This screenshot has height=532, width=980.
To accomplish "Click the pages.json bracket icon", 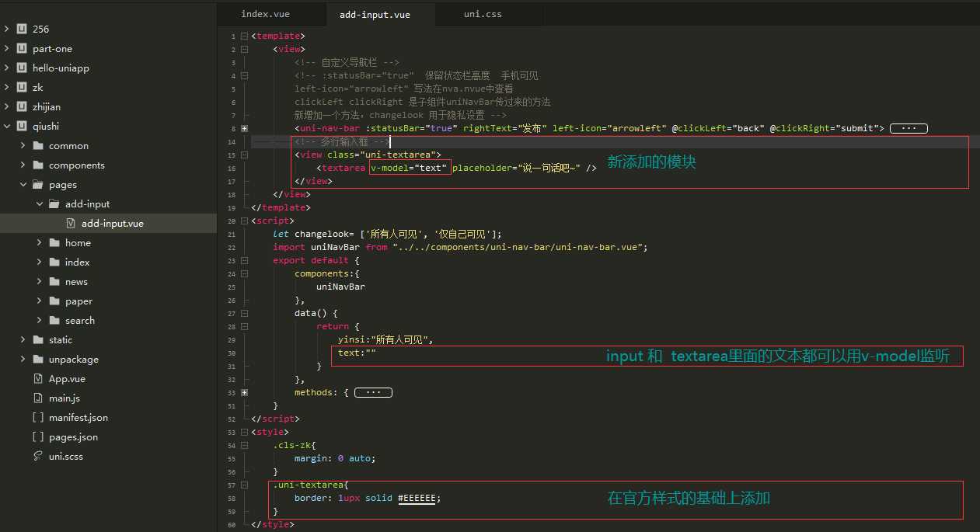I will [x=38, y=436].
